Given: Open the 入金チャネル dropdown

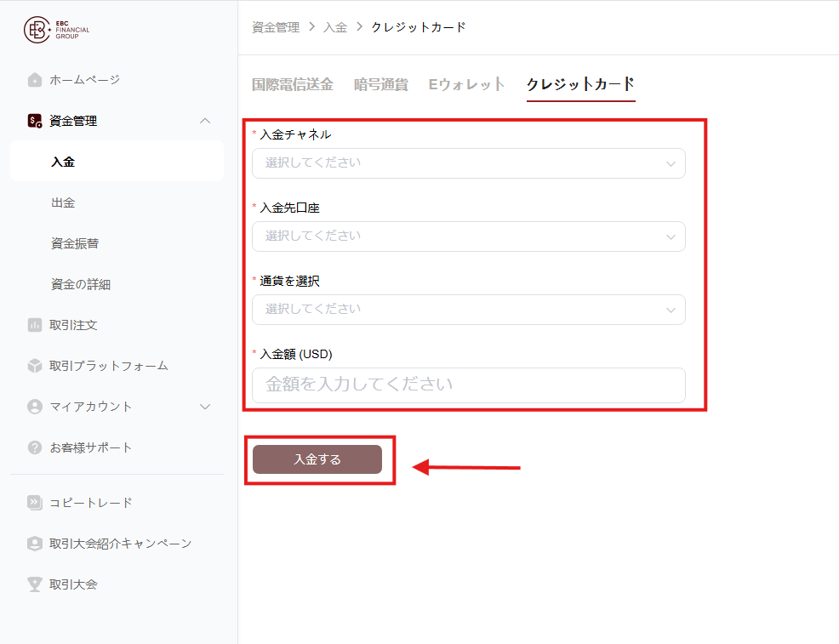Looking at the screenshot, I should (x=469, y=163).
